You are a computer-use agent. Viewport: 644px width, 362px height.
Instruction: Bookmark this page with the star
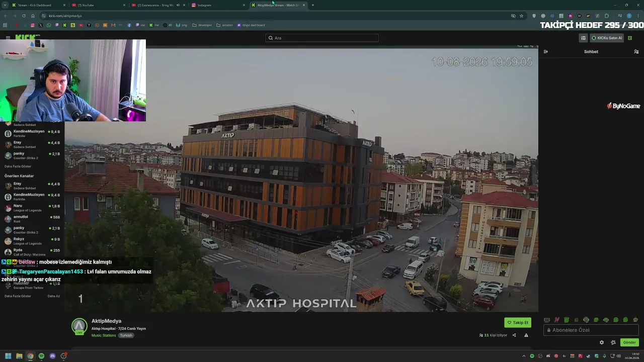[x=522, y=16]
